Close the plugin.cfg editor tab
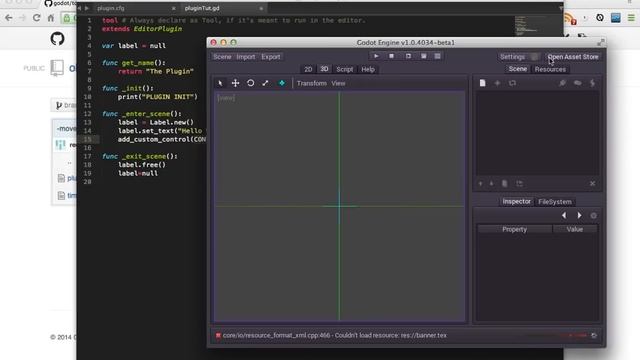Image resolution: width=640 pixels, height=360 pixels. coord(173,8)
